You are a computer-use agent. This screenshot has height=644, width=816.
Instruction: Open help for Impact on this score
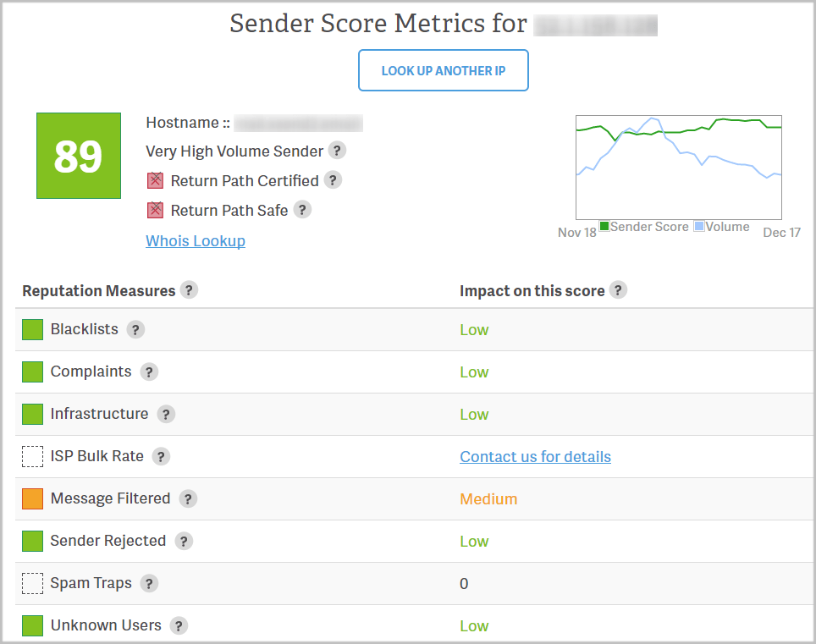pos(619,289)
